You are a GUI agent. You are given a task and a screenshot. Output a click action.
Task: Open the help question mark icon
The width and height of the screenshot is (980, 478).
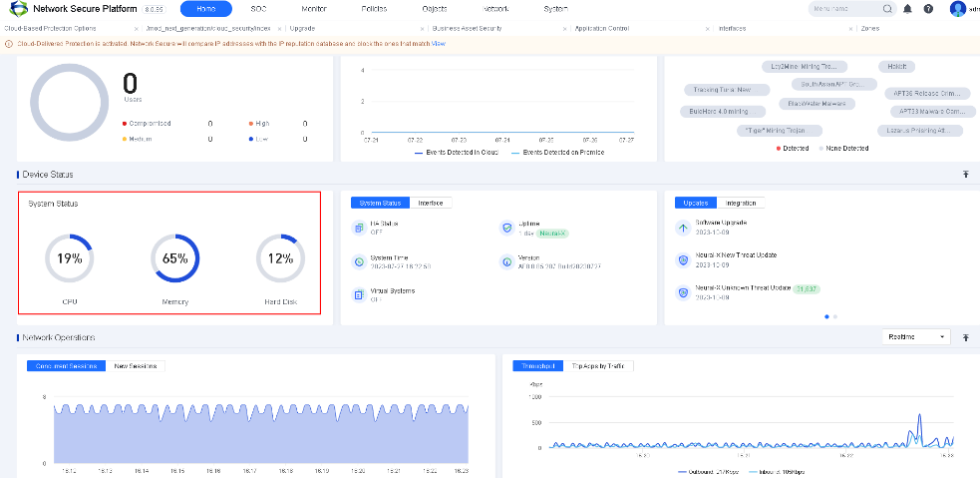pyautogui.click(x=928, y=9)
